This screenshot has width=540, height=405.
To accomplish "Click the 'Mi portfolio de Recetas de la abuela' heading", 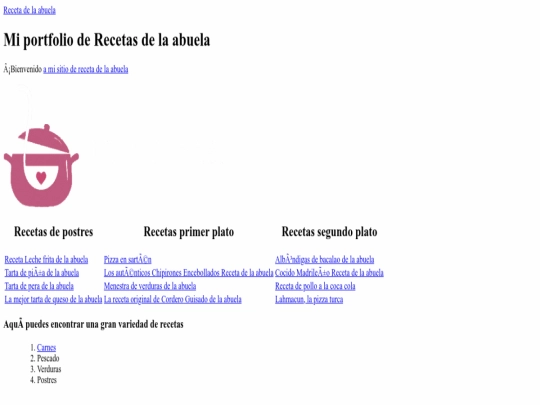I will pyautogui.click(x=107, y=40).
